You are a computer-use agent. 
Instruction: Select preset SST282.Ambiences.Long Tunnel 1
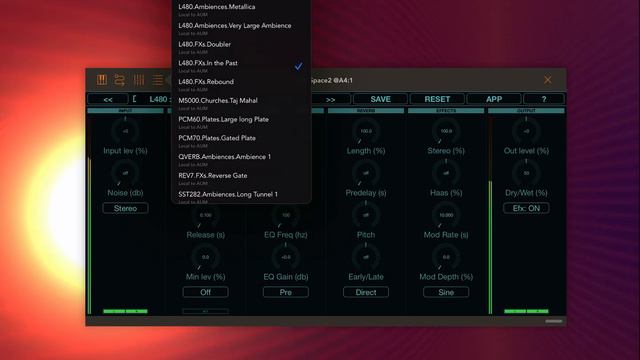tap(241, 196)
